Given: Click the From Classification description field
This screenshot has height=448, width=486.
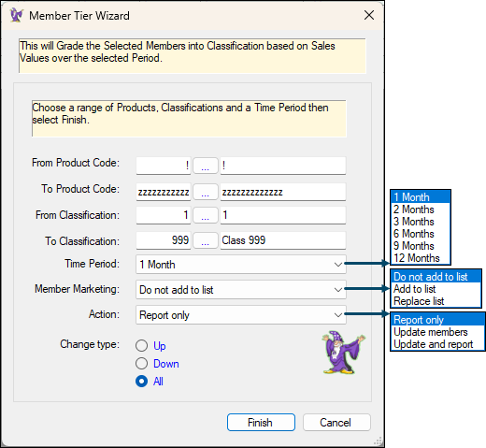Looking at the screenshot, I should (283, 215).
